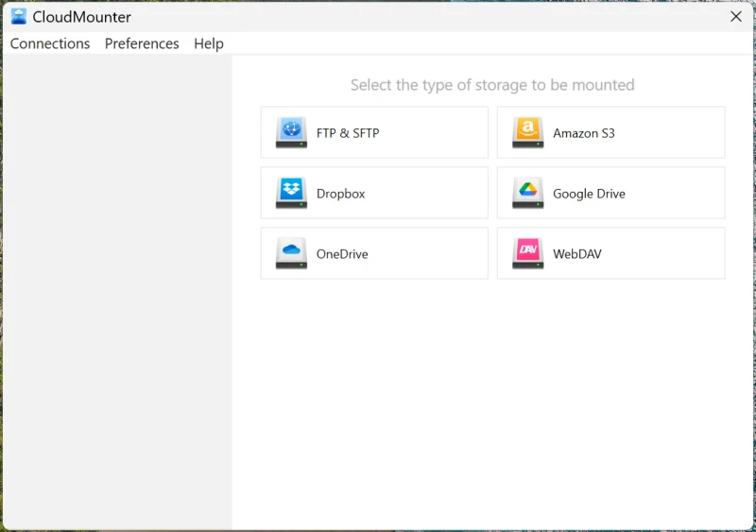Click the OneDrive cloud drive icon
This screenshot has width=756, height=532.
(291, 253)
